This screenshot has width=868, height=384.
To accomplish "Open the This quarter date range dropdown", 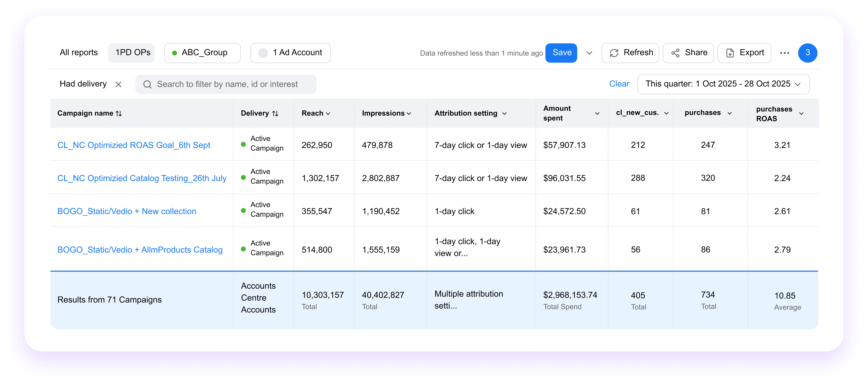I will (723, 84).
